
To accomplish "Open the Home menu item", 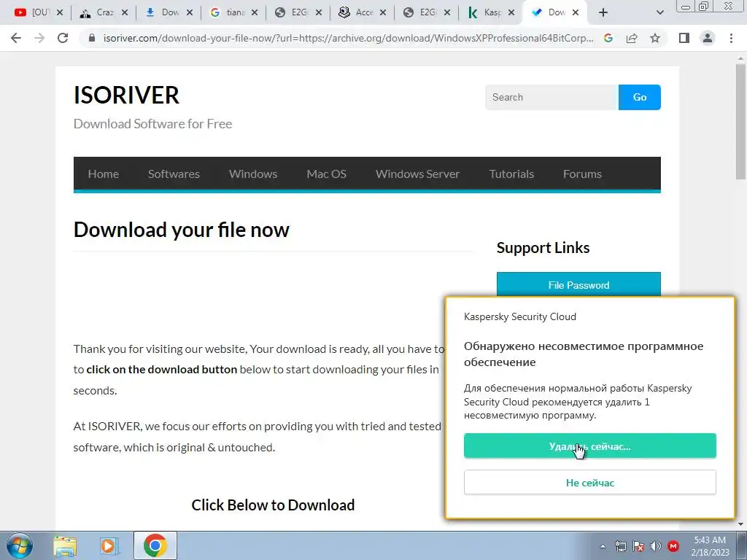I will click(104, 174).
